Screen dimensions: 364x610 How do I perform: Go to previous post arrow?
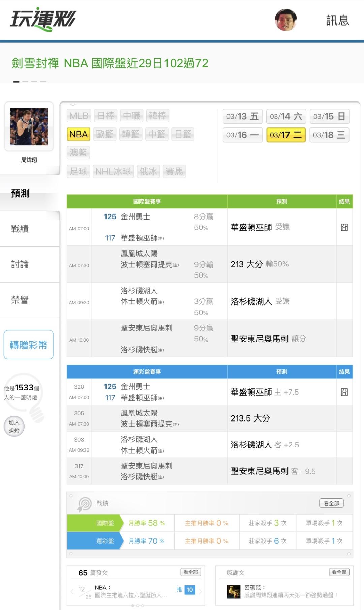point(72,591)
